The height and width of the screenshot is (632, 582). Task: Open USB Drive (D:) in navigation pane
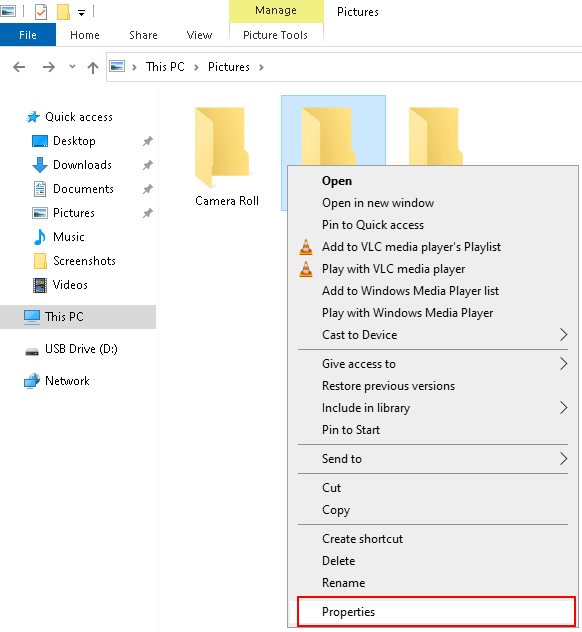pos(71,349)
